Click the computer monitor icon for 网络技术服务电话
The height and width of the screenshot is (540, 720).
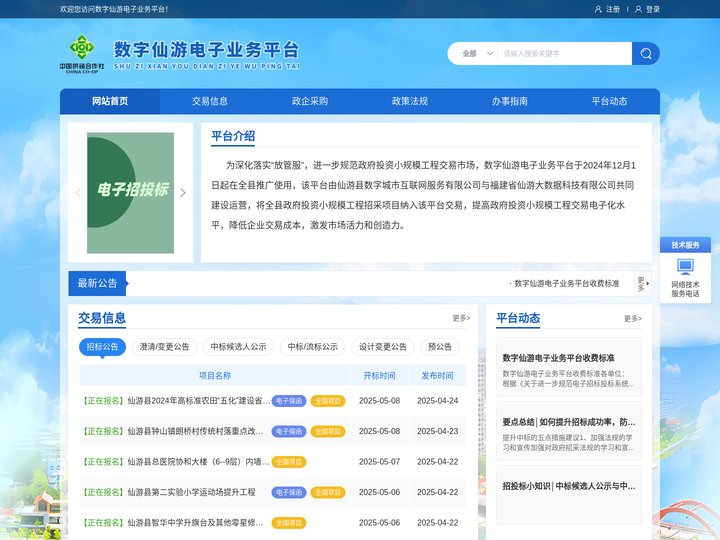point(685,267)
